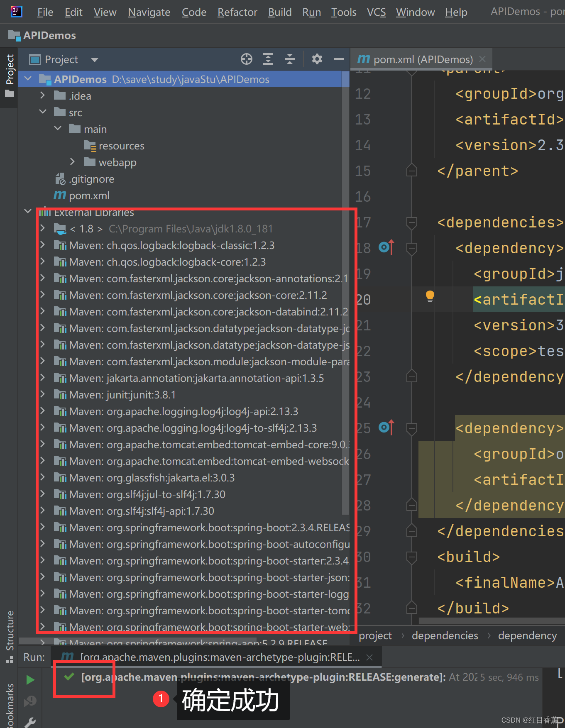Expand all nodes in Project panel
The width and height of the screenshot is (565, 728).
coord(268,59)
